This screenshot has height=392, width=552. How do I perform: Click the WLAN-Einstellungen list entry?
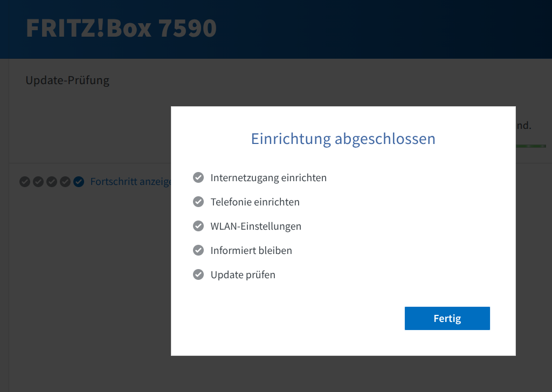[x=256, y=226]
